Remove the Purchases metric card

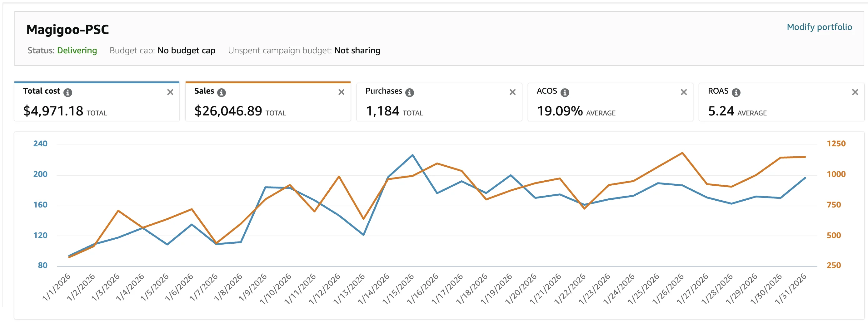pyautogui.click(x=512, y=92)
